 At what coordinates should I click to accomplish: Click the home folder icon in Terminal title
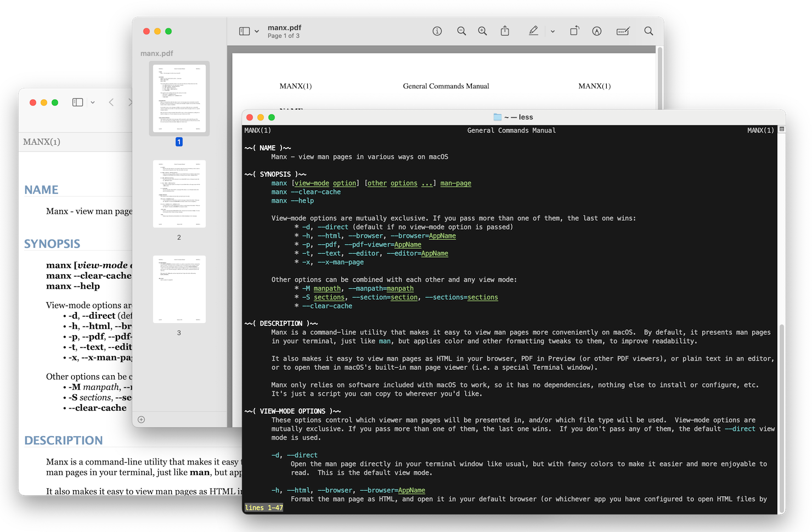click(x=498, y=117)
